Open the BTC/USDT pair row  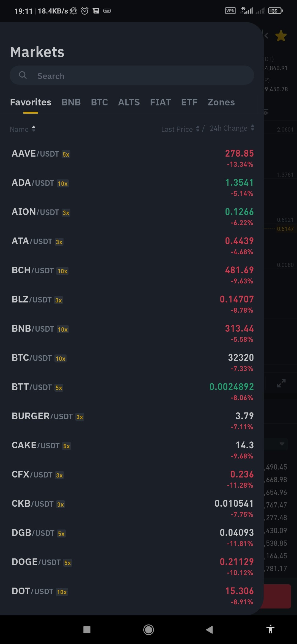132,362
